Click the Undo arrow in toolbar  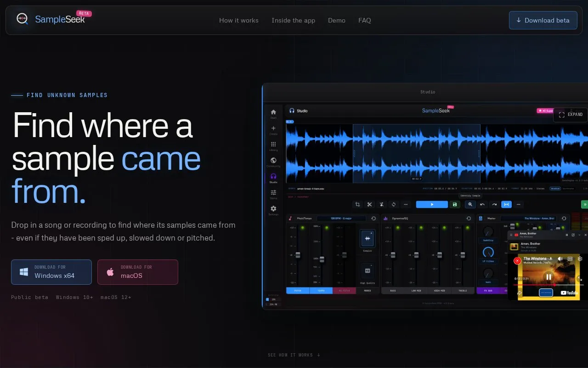point(482,204)
